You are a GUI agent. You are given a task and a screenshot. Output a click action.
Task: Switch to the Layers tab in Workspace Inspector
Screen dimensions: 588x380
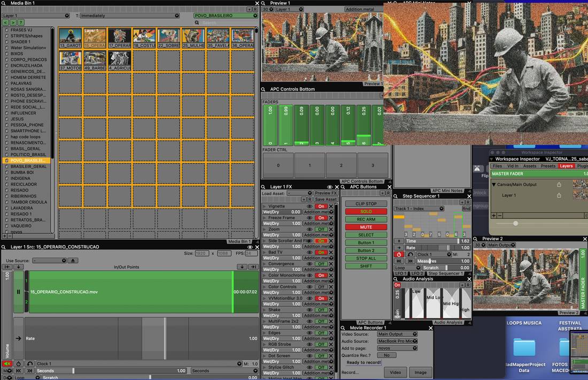pyautogui.click(x=566, y=166)
